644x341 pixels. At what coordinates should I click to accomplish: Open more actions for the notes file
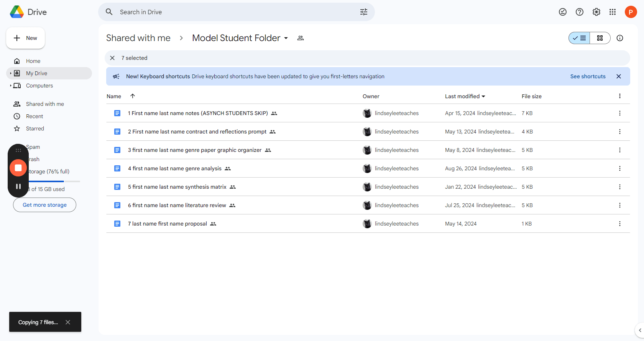click(620, 113)
